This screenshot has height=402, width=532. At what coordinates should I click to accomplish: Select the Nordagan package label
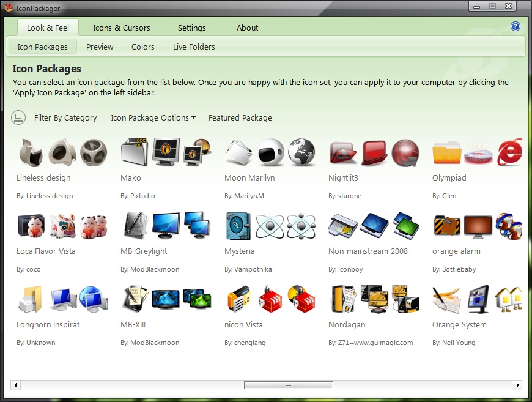347,325
